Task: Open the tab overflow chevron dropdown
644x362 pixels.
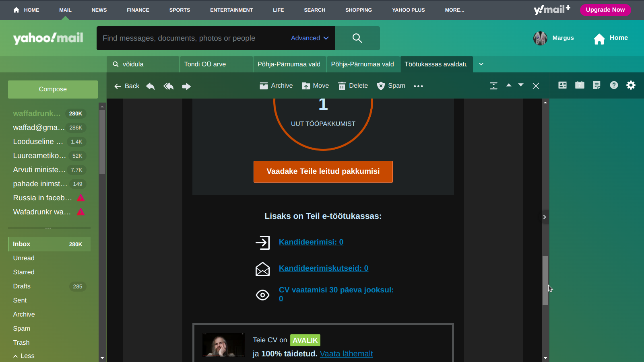Action: [x=481, y=64]
